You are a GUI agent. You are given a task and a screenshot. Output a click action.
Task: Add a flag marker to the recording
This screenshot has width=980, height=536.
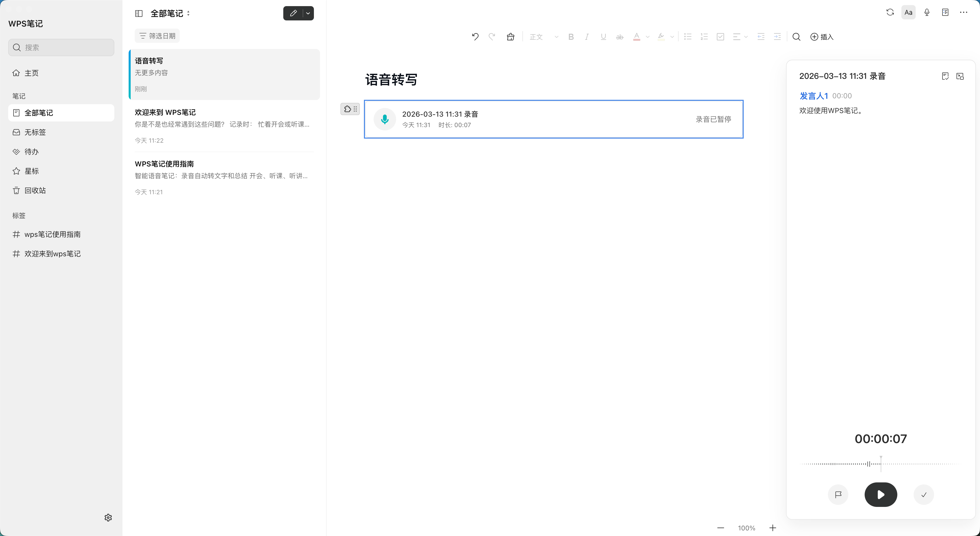tap(838, 495)
